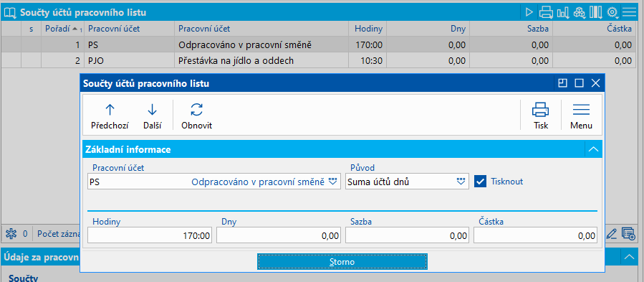Click the play icon in top title bar

(529, 12)
